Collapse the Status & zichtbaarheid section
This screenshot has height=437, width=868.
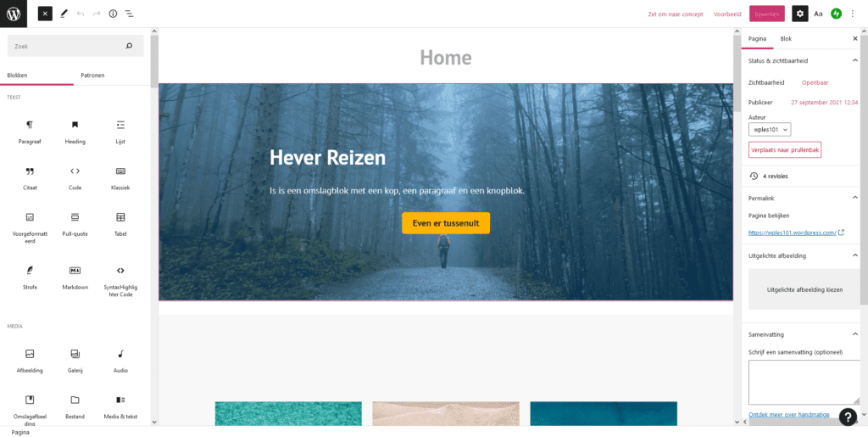point(855,61)
